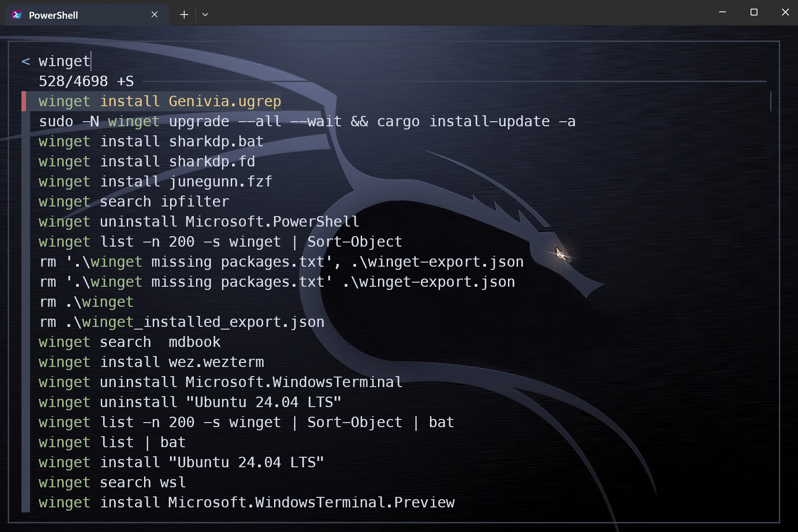Select rm 'missing packages.txt' entry without comma
Screen dimensions: 798x532
pos(277,282)
